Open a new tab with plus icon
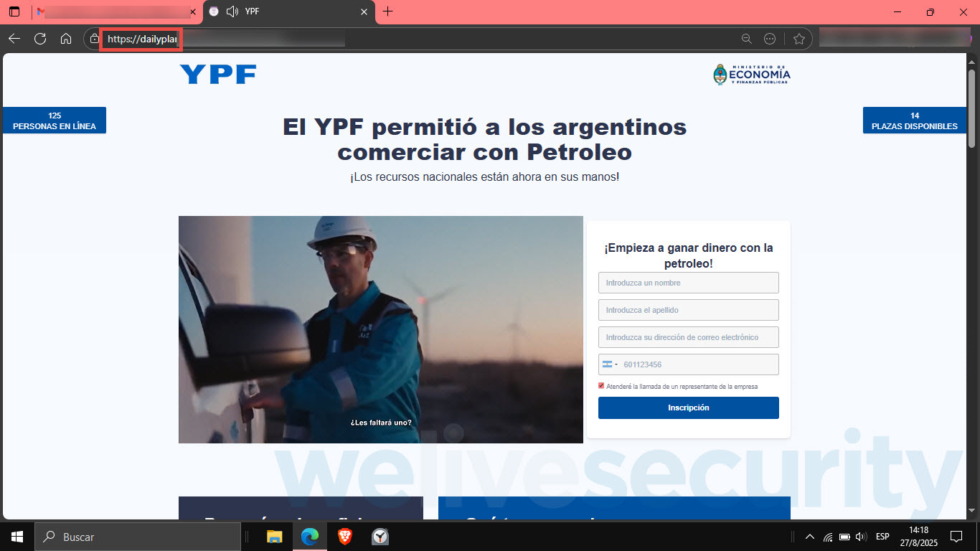Viewport: 980px width, 551px height. [x=388, y=11]
